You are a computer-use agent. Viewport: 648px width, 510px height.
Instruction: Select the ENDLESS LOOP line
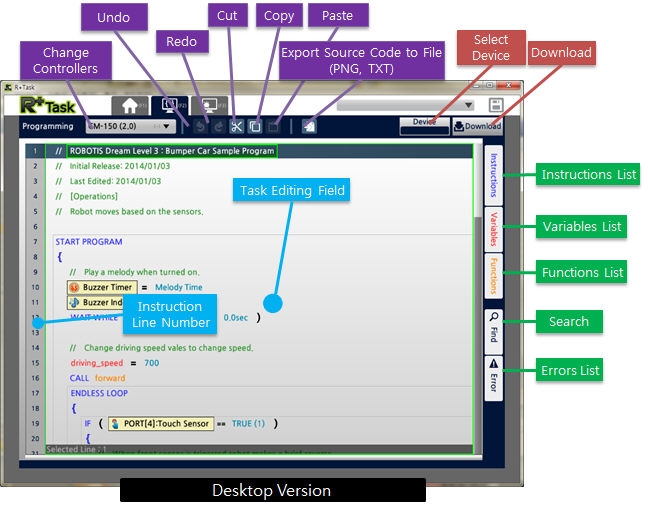(99, 393)
